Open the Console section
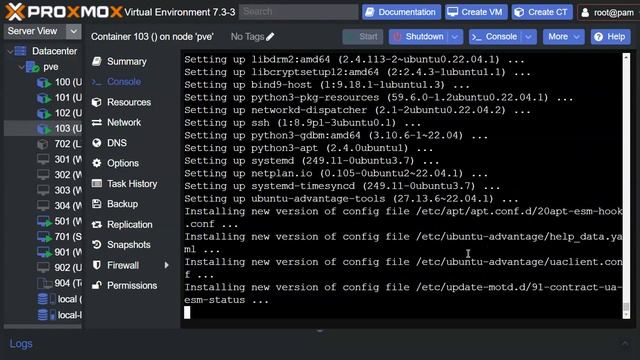Viewport: 640px width, 360px height. tap(124, 82)
